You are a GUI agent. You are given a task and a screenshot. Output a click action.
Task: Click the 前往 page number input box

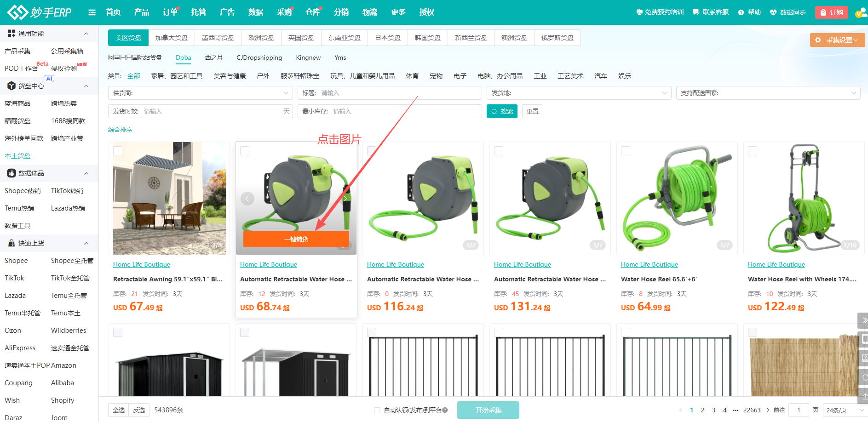(x=799, y=410)
